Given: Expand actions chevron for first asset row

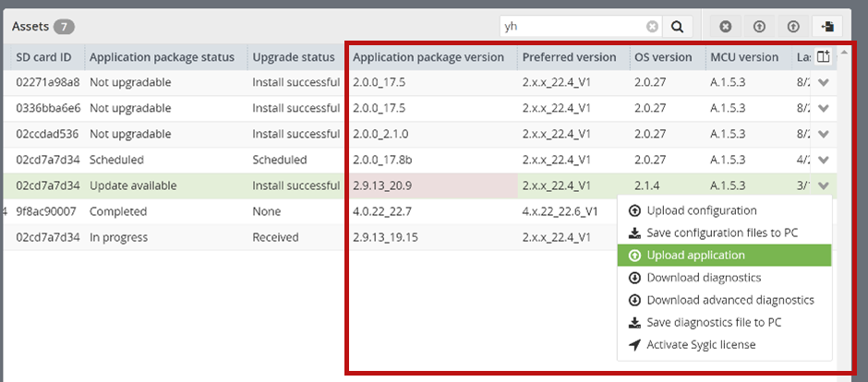Looking at the screenshot, I should pyautogui.click(x=823, y=82).
